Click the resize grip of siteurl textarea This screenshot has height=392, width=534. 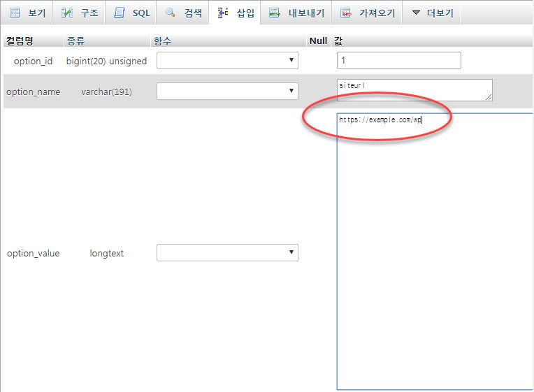(x=489, y=97)
